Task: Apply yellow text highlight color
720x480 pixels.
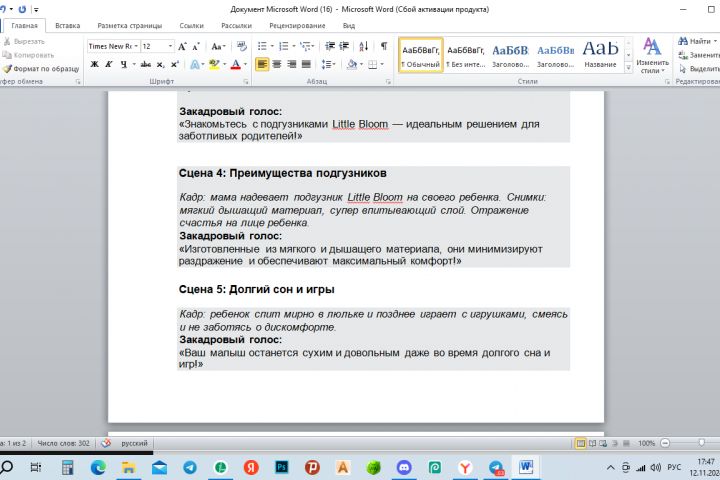Action: pyautogui.click(x=214, y=64)
